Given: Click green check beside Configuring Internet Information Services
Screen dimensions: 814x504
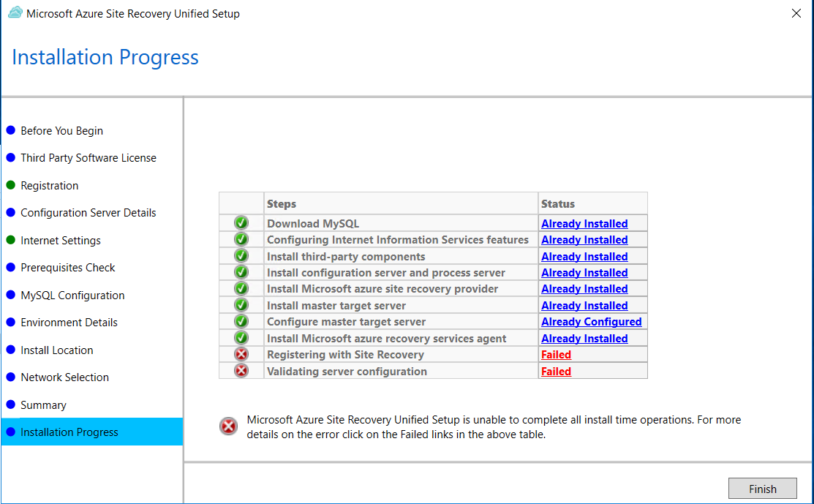Looking at the screenshot, I should [x=241, y=239].
